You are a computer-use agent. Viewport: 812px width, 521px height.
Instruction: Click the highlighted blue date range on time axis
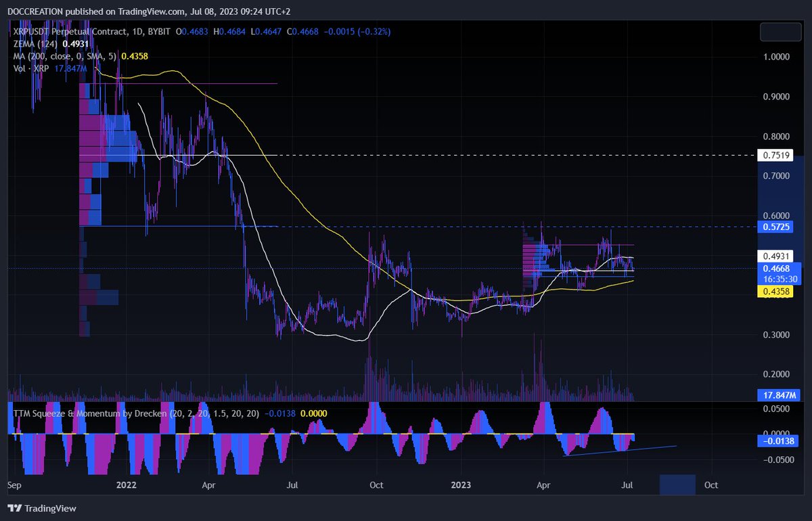(678, 484)
